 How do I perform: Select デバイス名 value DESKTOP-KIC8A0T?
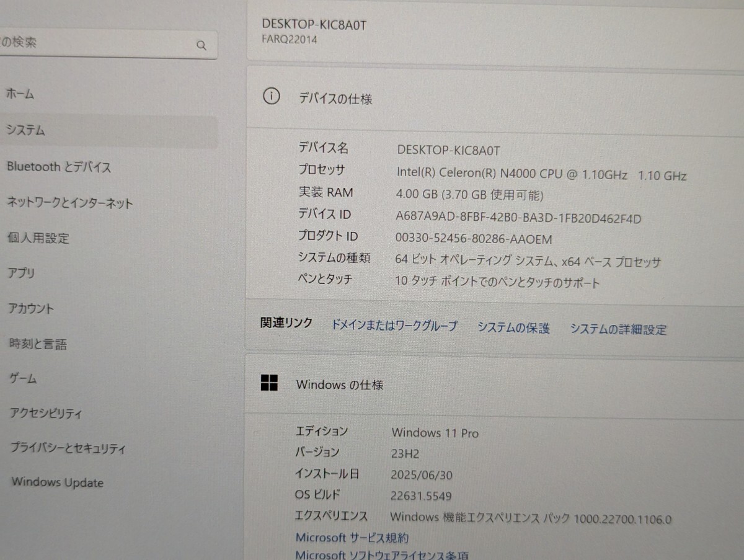tap(448, 150)
